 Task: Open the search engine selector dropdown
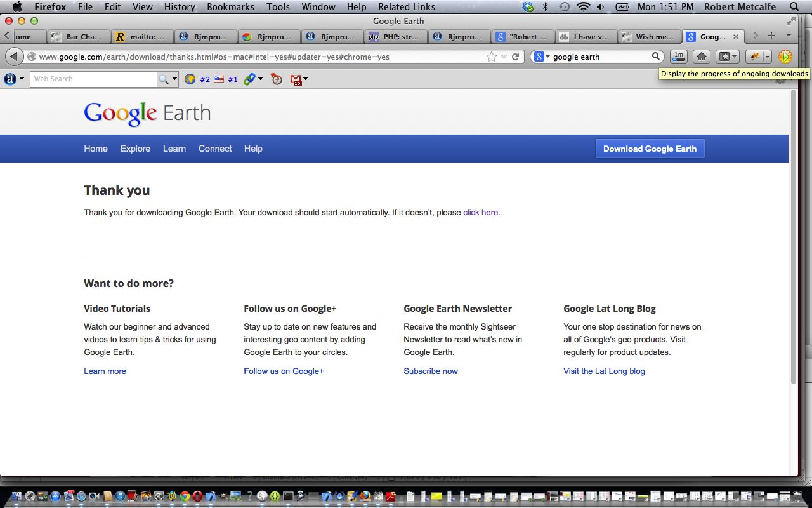coord(541,57)
